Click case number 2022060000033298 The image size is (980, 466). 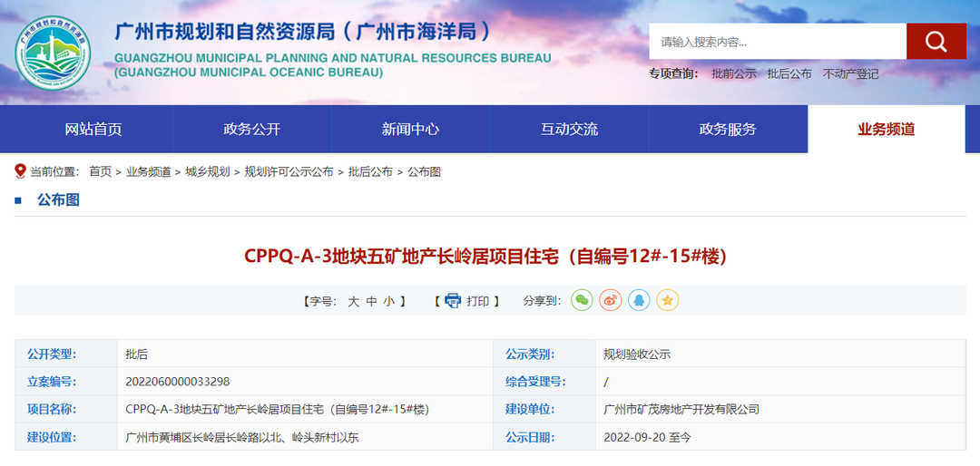(x=178, y=382)
